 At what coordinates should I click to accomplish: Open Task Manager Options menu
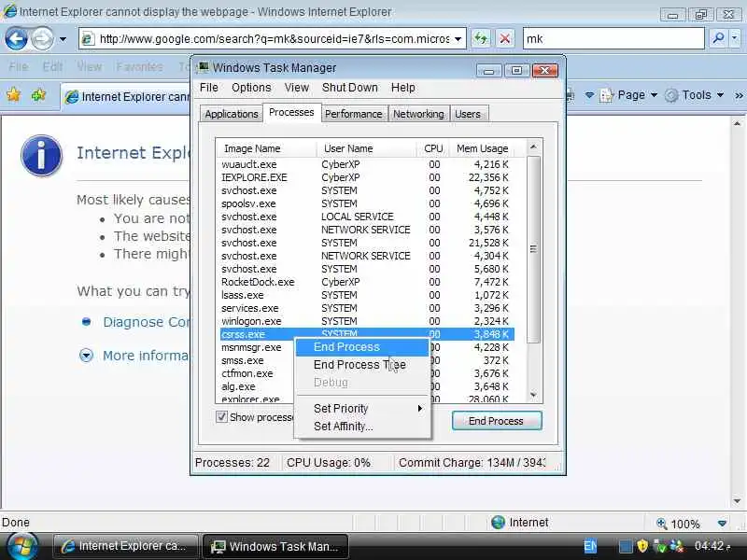251,88
